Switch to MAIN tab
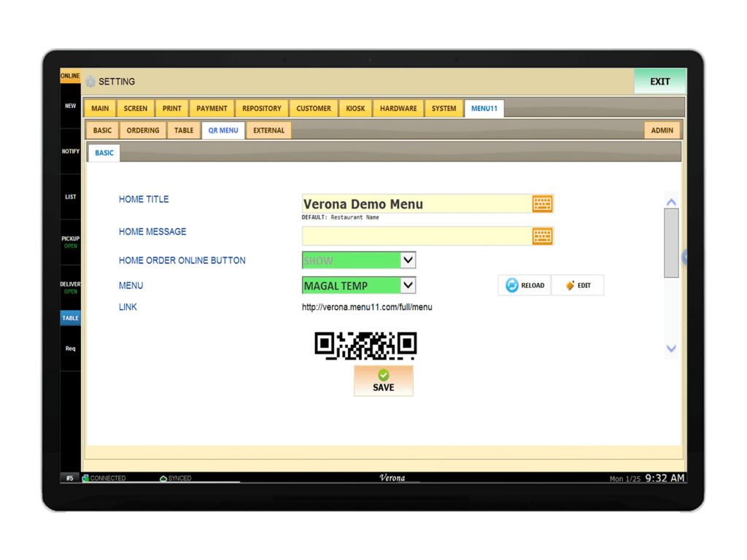This screenshot has height=560, width=747. 100,109
